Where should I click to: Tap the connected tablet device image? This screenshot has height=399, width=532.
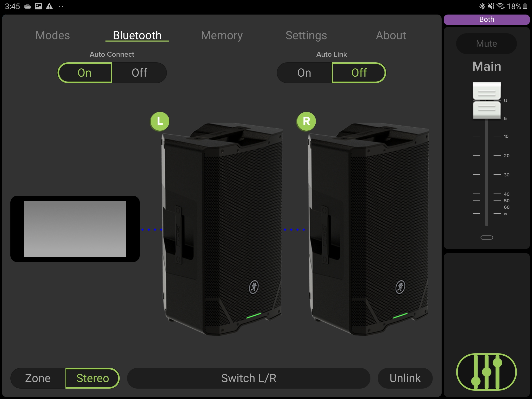point(75,229)
